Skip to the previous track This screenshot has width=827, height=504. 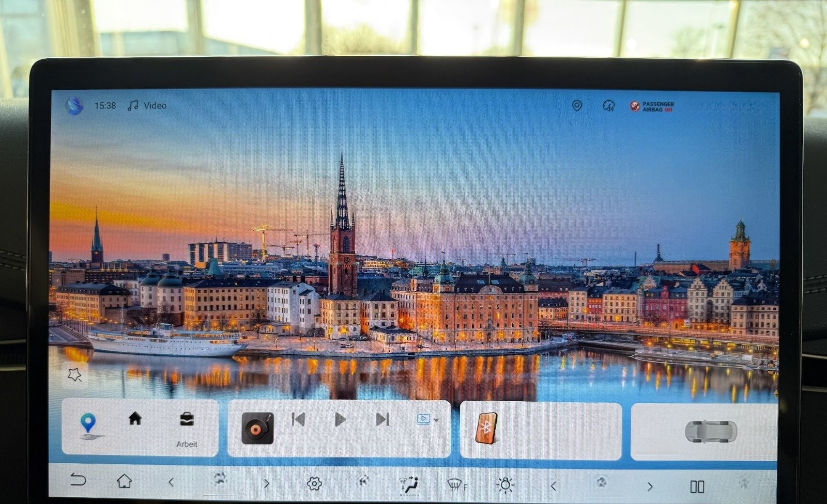point(298,419)
